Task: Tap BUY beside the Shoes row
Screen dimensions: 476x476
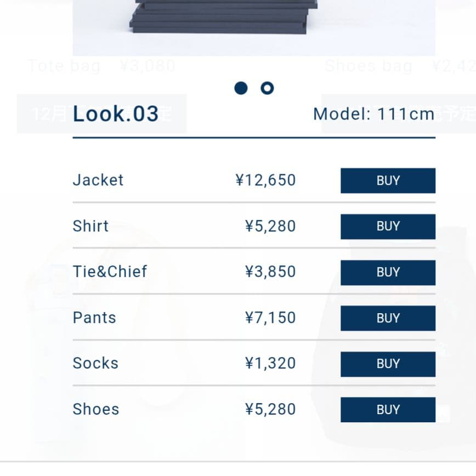Action: pyautogui.click(x=388, y=410)
